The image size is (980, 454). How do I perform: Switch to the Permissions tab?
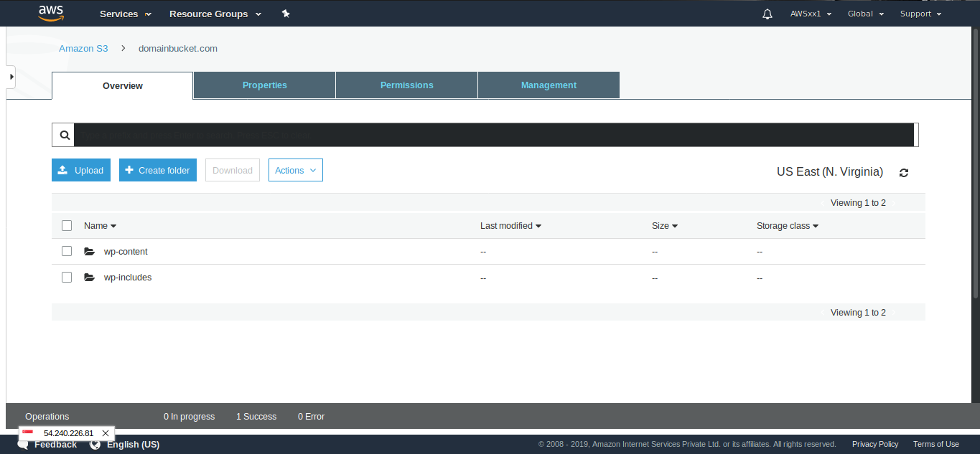406,85
